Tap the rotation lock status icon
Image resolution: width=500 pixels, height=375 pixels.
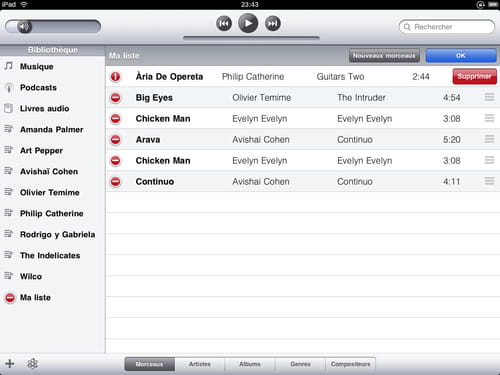[x=480, y=5]
